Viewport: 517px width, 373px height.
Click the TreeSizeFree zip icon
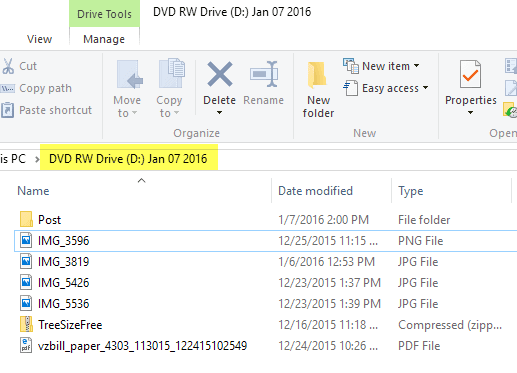[x=26, y=324]
